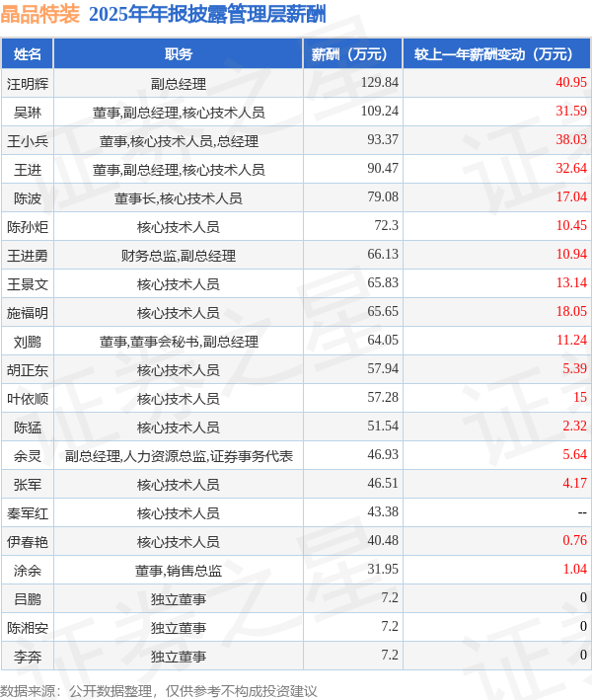Viewport: 592px width, 700px height.
Task: Click position 董事,销售总监
Action: click(179, 570)
